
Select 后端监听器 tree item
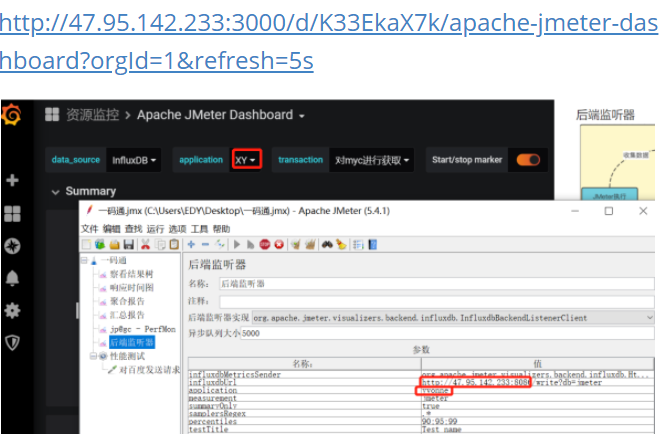click(x=132, y=342)
